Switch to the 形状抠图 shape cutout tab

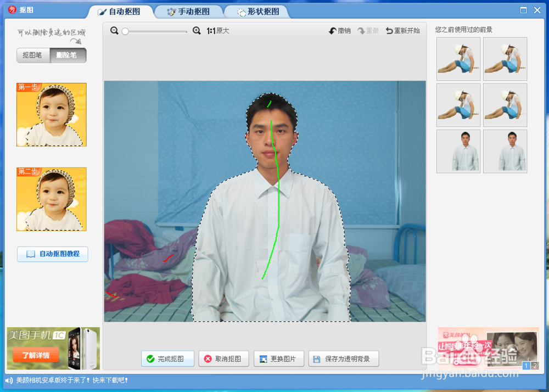click(x=257, y=11)
